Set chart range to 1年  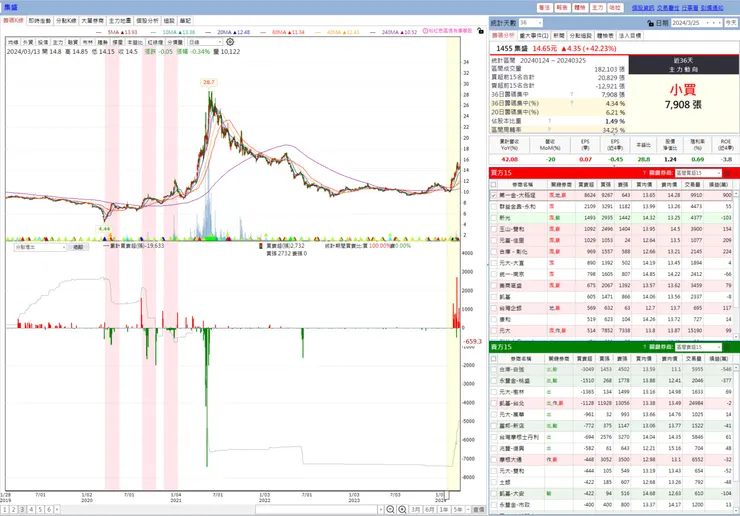click(x=444, y=509)
